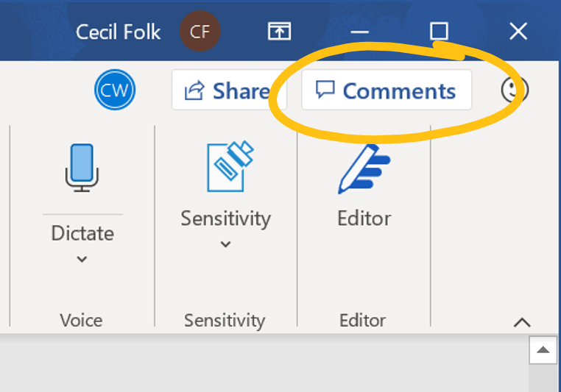Close the Word window
561x392 pixels.
(518, 31)
